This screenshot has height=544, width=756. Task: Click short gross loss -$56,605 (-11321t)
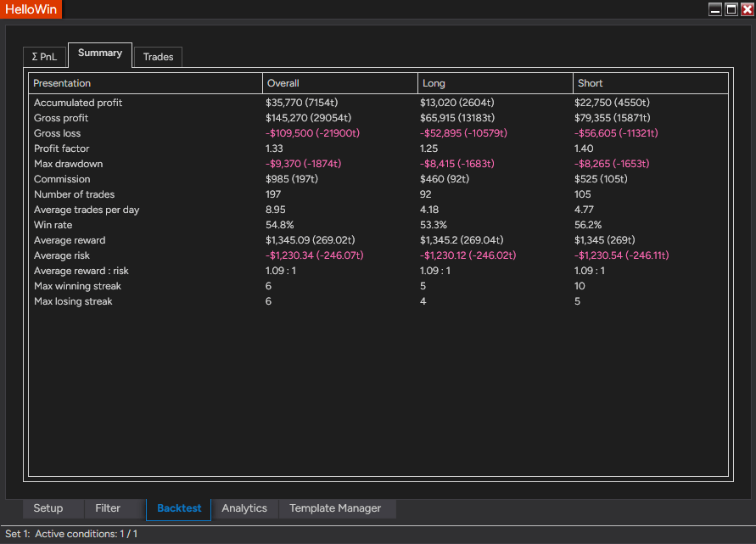(616, 133)
